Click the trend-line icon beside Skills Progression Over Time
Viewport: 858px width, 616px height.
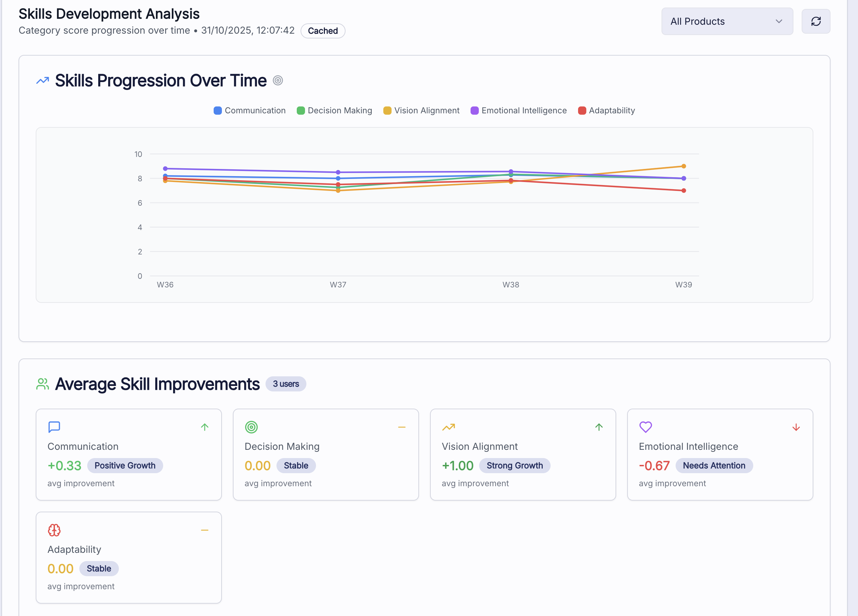(42, 80)
